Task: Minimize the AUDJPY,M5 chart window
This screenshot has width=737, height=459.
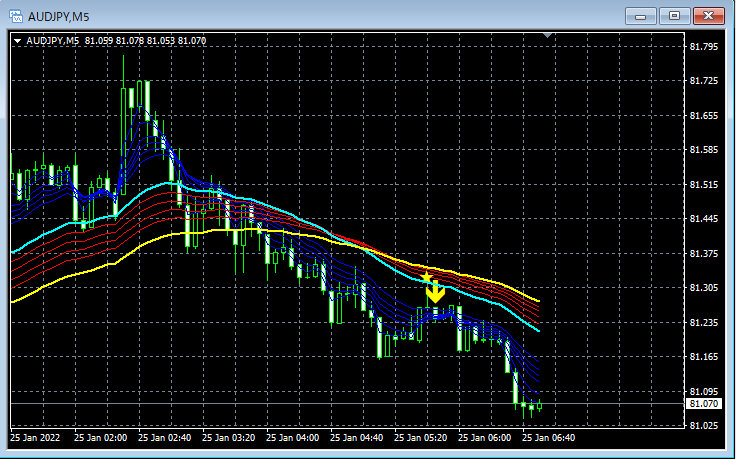Action: (640, 16)
